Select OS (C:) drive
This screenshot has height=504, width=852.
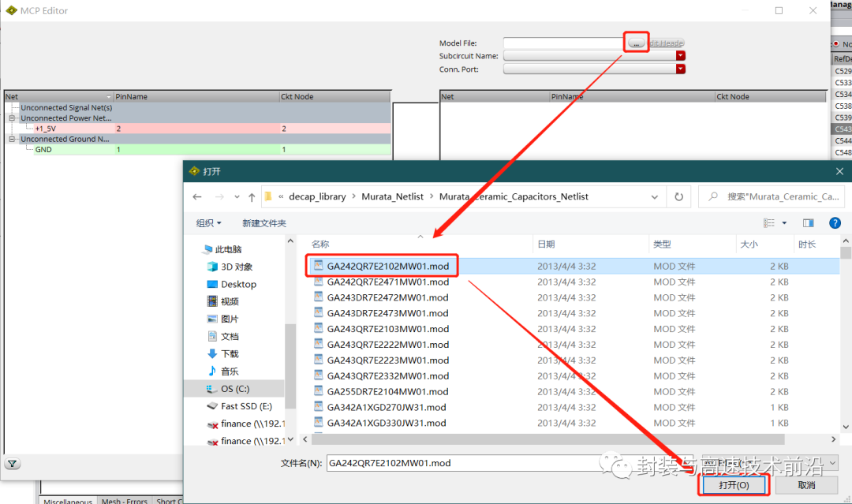coord(235,388)
